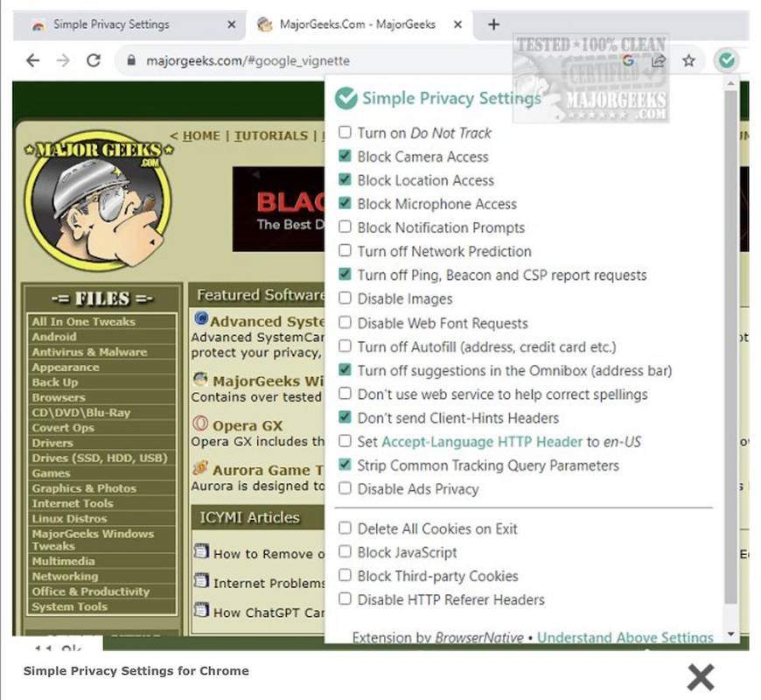Uncheck Block Microphone Access

tap(345, 203)
